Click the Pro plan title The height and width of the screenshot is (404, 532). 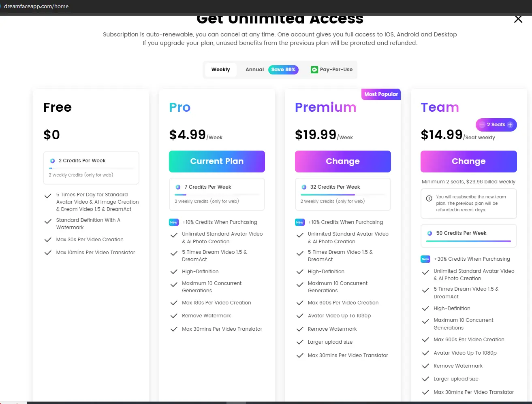pos(180,107)
